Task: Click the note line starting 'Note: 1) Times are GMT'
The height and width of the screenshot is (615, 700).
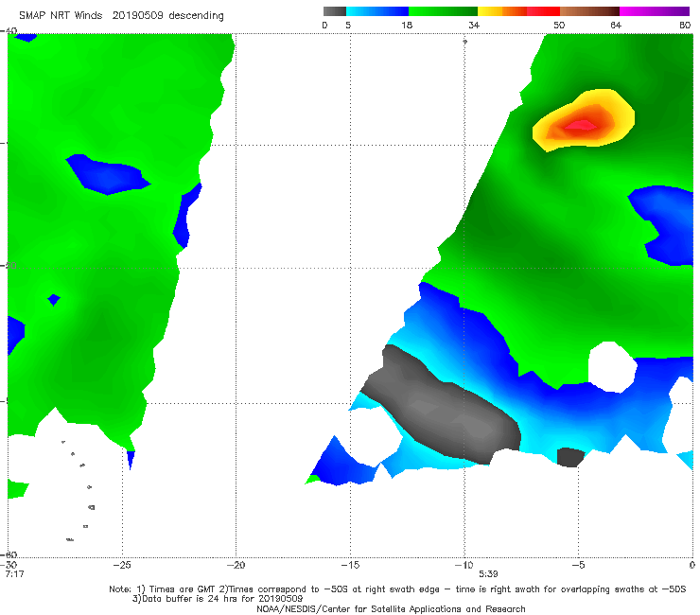Action: click(397, 589)
